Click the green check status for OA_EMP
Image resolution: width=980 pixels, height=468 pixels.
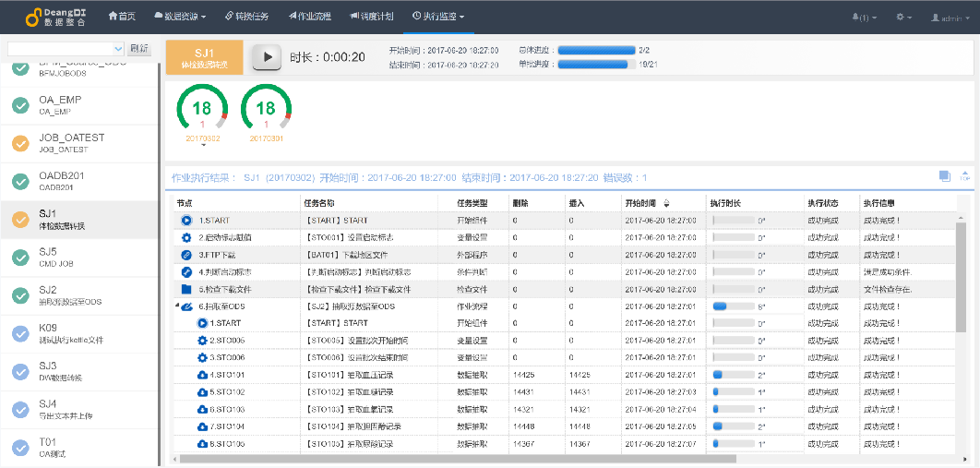(x=20, y=104)
